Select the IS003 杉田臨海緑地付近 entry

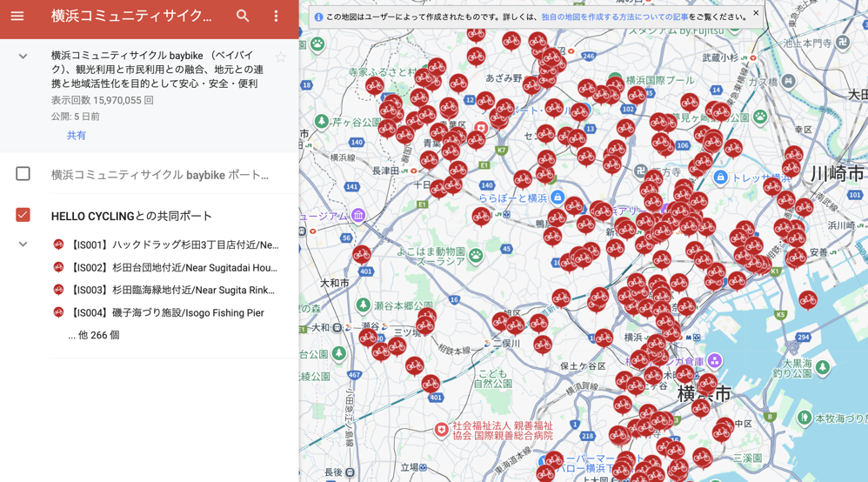coord(171,290)
